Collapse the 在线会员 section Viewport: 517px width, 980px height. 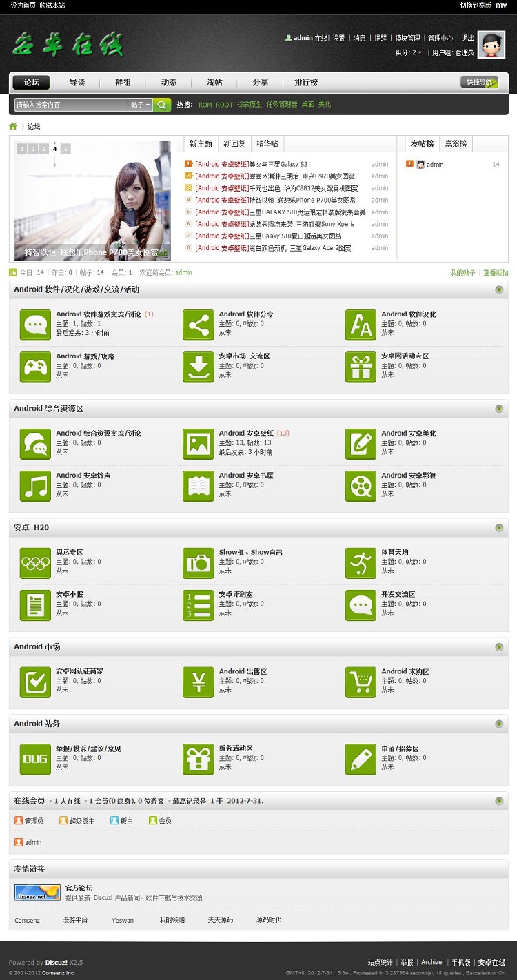pyautogui.click(x=499, y=801)
